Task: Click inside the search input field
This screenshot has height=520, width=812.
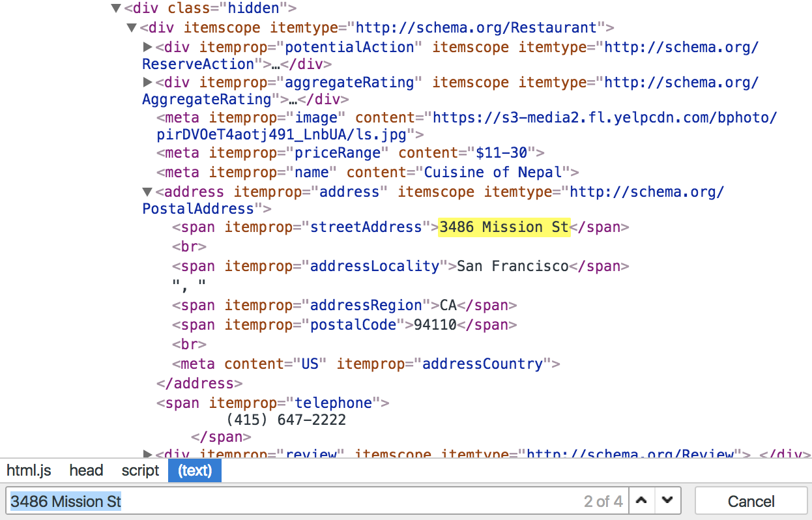Action: coord(261,500)
